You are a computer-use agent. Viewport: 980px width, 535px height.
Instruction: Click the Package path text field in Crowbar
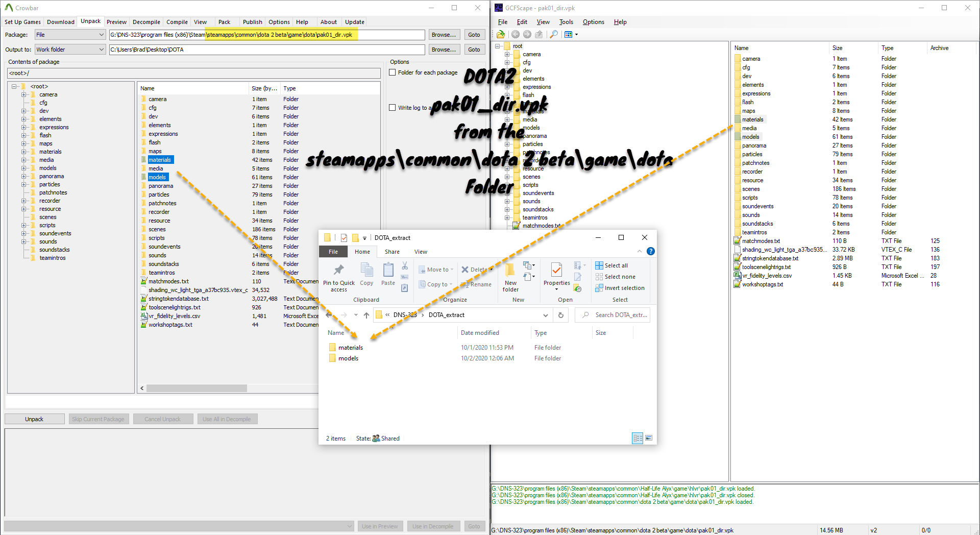(x=267, y=35)
